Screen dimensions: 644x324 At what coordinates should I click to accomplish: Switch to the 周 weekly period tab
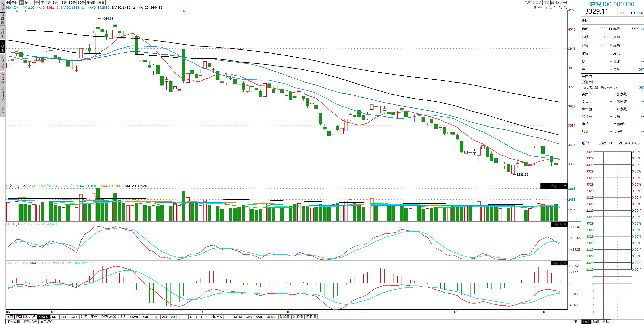(x=27, y=3)
